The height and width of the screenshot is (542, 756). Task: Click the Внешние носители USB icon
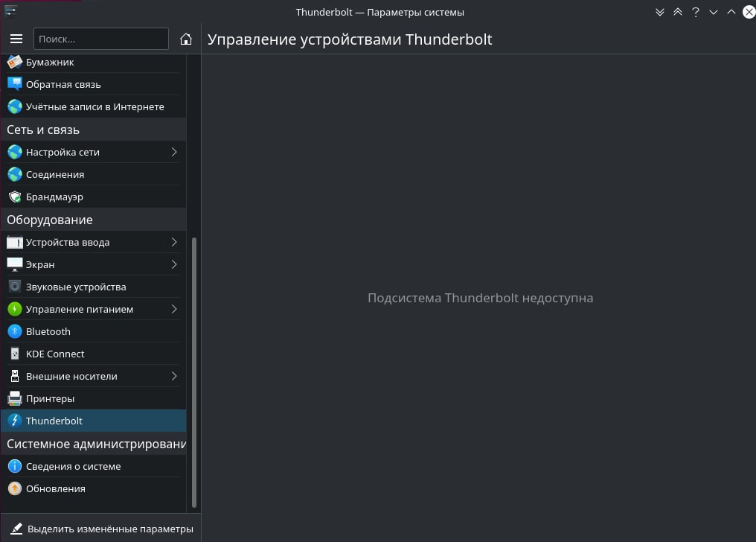pos(15,376)
